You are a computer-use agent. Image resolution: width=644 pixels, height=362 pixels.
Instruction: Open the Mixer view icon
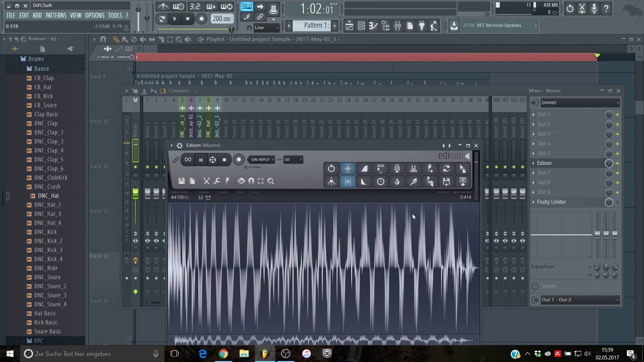click(397, 25)
